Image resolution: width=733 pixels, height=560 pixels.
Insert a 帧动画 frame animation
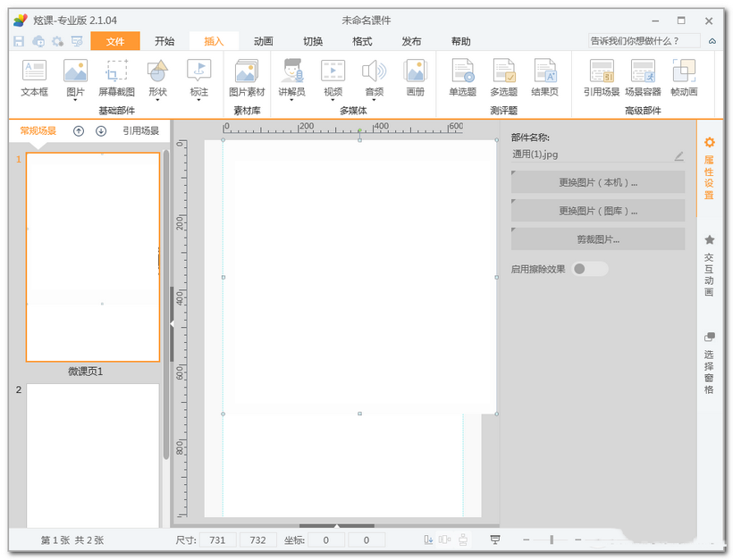[684, 79]
